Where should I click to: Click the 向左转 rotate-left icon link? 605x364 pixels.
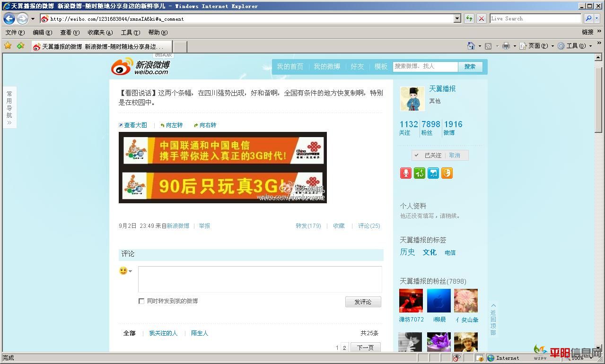click(171, 125)
